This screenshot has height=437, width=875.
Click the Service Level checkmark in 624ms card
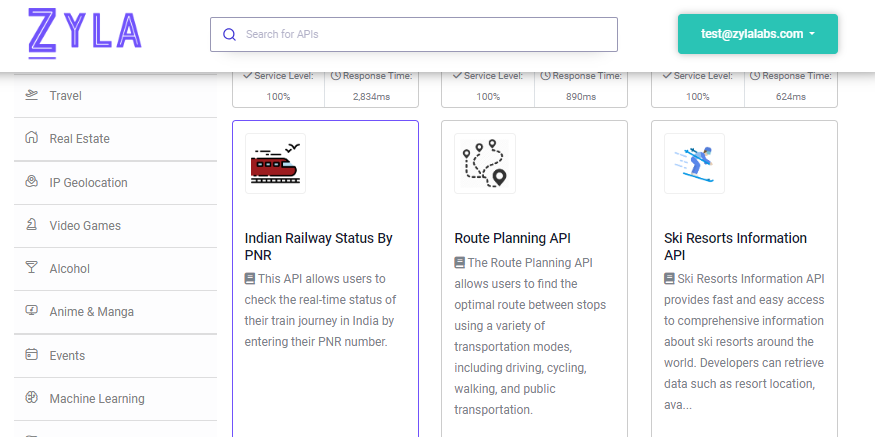(667, 75)
